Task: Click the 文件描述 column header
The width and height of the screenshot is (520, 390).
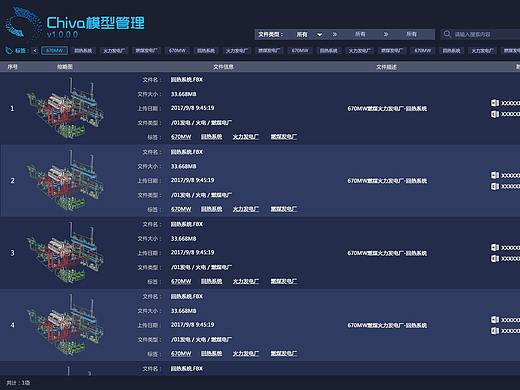Action: (x=386, y=67)
